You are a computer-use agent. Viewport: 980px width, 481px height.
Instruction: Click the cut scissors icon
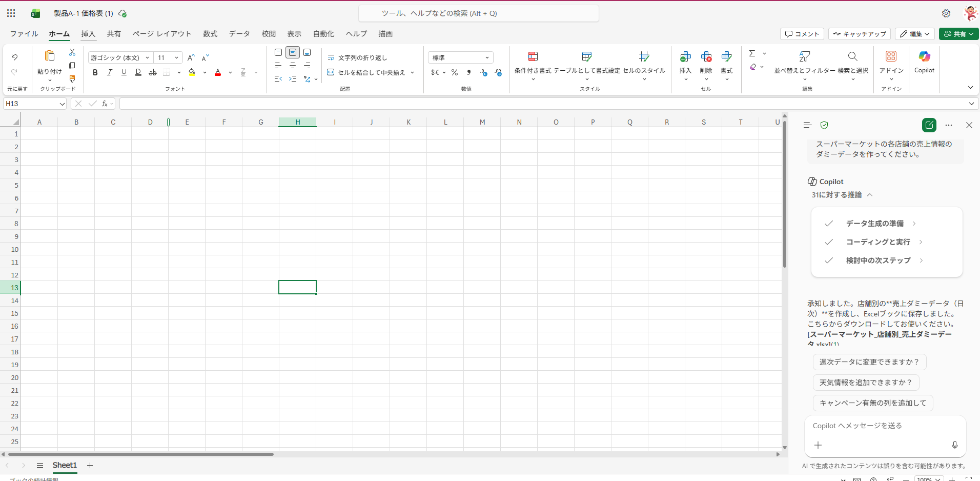point(72,52)
